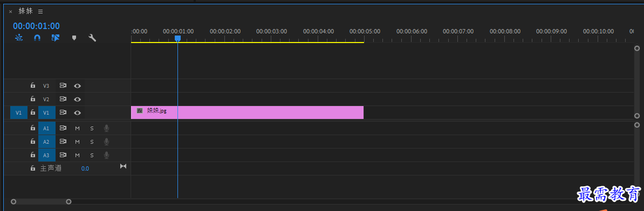644x211 pixels.
Task: Mute the A1 audio track
Action: (77, 129)
